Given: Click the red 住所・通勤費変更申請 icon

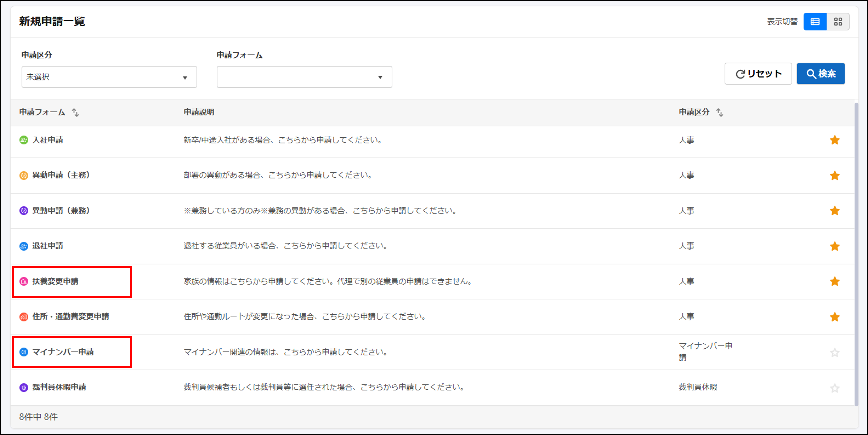Looking at the screenshot, I should click(24, 317).
